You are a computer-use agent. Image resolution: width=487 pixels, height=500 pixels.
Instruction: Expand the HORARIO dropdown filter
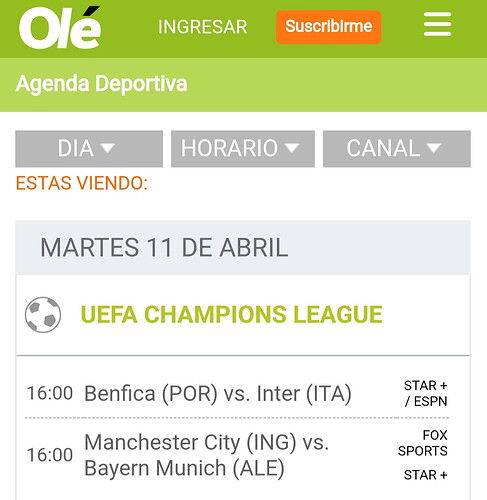pyautogui.click(x=243, y=149)
